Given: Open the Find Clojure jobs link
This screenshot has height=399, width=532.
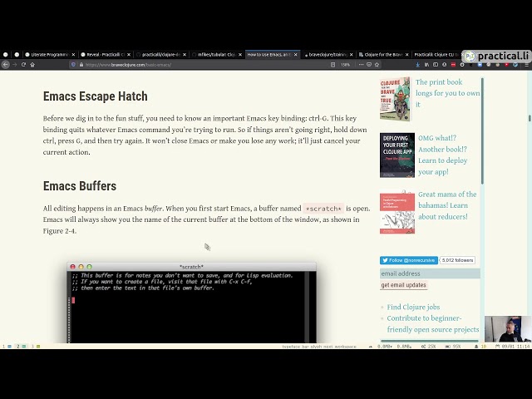Looking at the screenshot, I should (413, 307).
